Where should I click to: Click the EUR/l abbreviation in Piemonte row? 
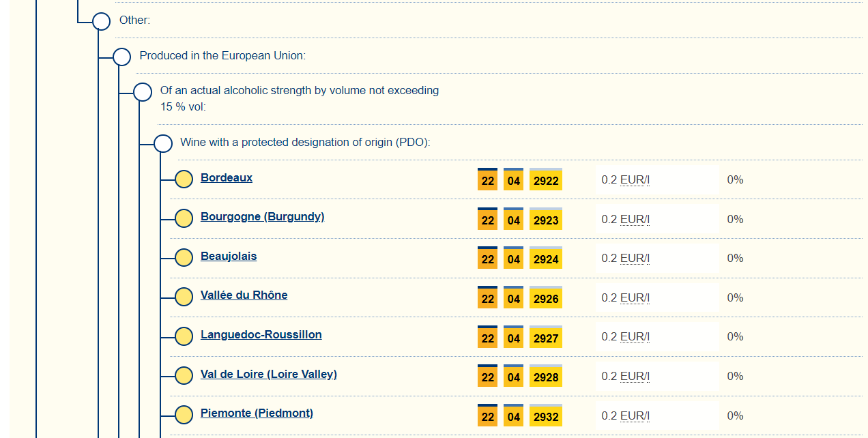(x=635, y=415)
